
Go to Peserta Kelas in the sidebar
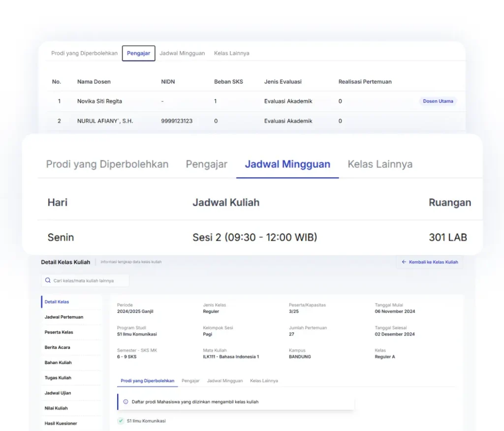(59, 332)
